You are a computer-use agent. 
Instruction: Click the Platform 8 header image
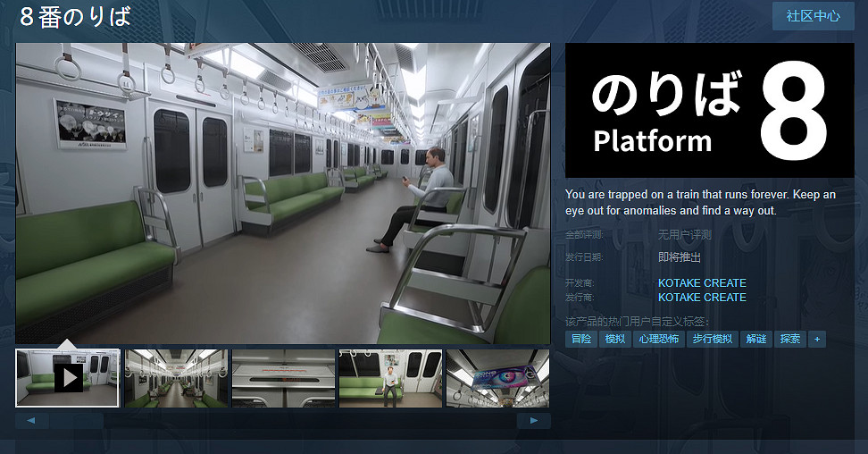click(x=709, y=109)
